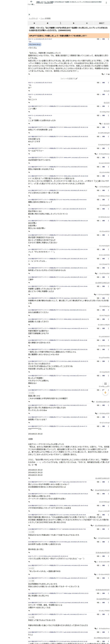Open kebab menu of post 0044
Image resolution: width=110 pixels, height=644 pixels.
[108, 602]
